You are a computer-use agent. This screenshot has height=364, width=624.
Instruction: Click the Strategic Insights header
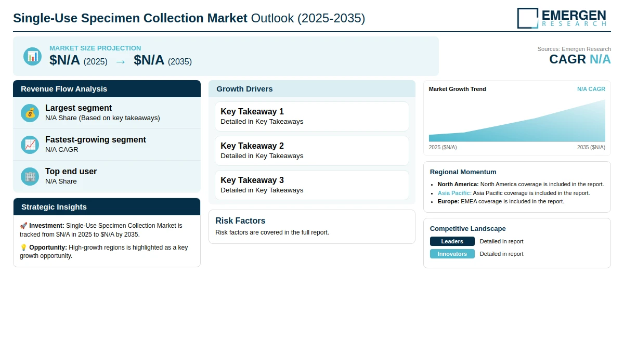click(107, 207)
